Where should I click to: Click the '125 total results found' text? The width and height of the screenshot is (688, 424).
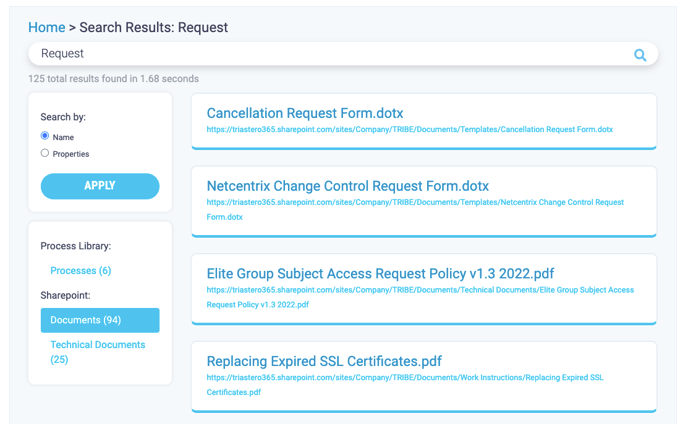point(113,79)
